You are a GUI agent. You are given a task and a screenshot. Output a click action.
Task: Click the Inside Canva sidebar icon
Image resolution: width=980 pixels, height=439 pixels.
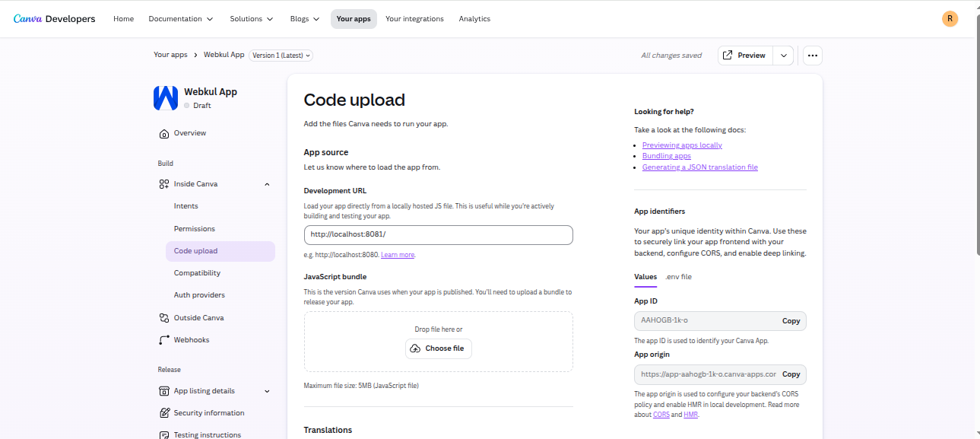[164, 184]
